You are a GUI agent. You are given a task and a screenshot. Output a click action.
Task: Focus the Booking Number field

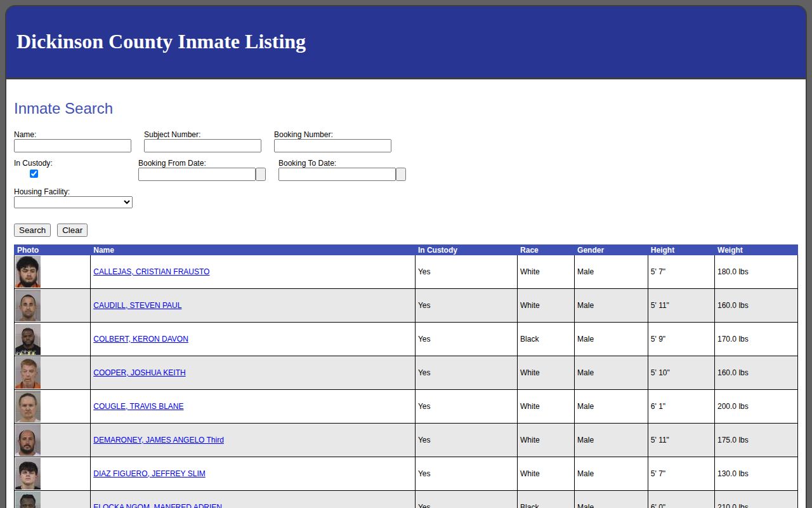(x=332, y=145)
